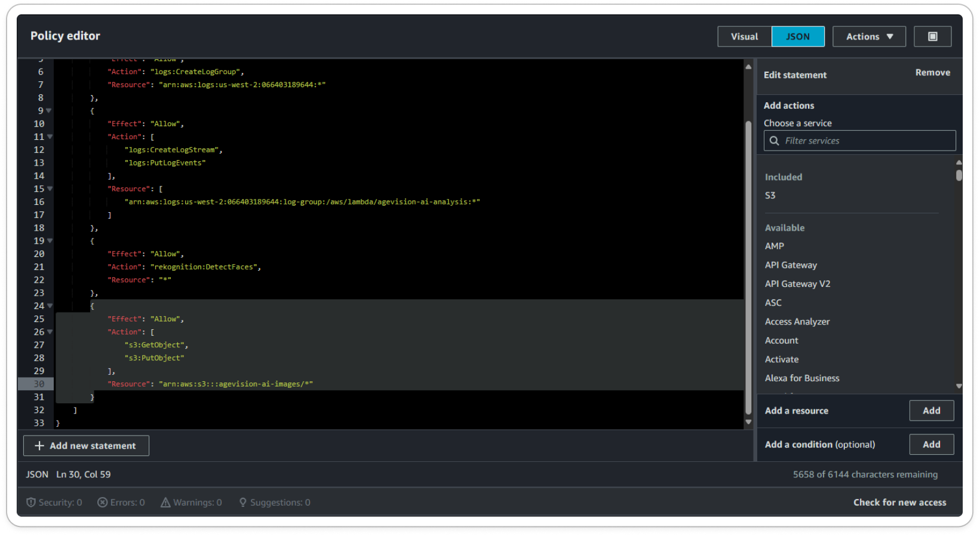Screen dimensions: 980x536
Task: Click the s3:PutObject action line
Action: click(x=154, y=358)
